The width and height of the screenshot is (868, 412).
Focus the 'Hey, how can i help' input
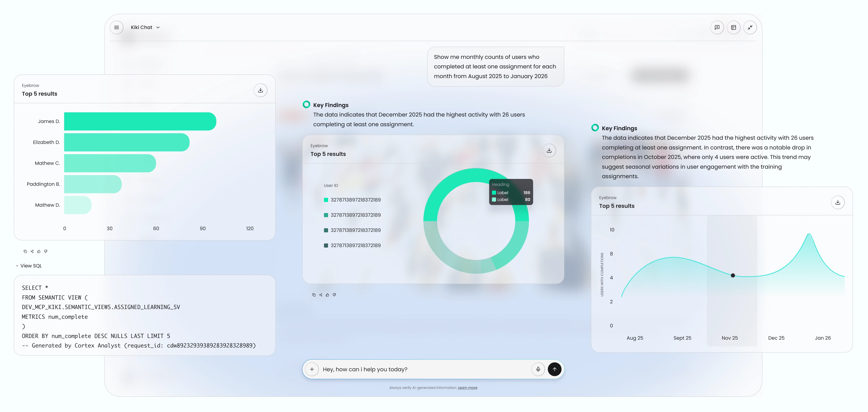click(421, 369)
